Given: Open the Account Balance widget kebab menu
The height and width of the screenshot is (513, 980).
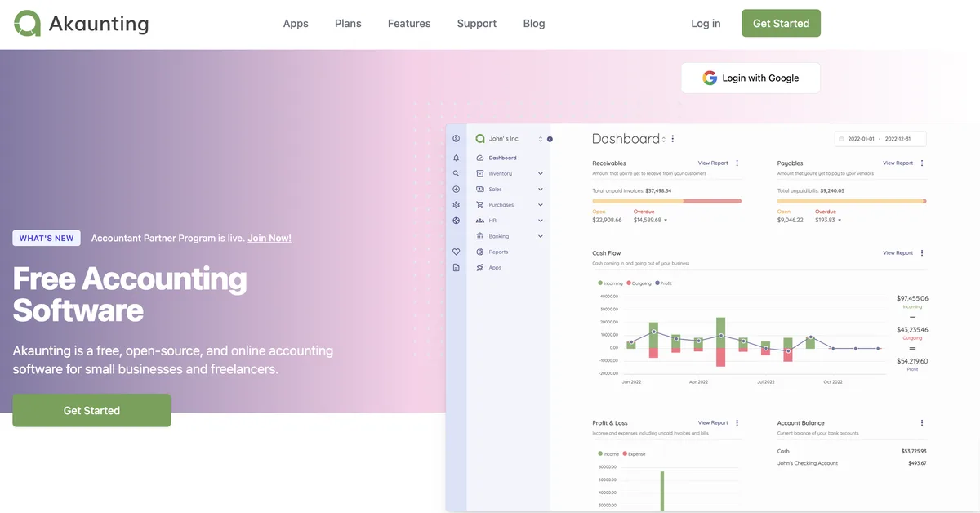Looking at the screenshot, I should (922, 423).
